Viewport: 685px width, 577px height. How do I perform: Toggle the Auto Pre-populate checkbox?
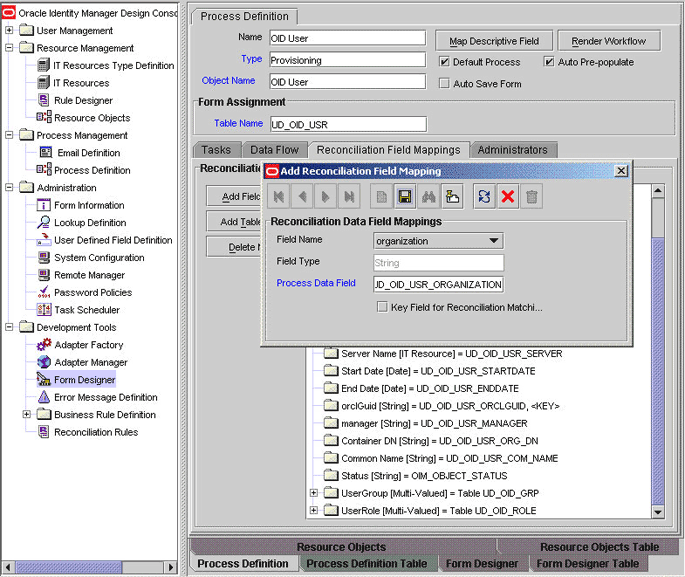pos(549,62)
